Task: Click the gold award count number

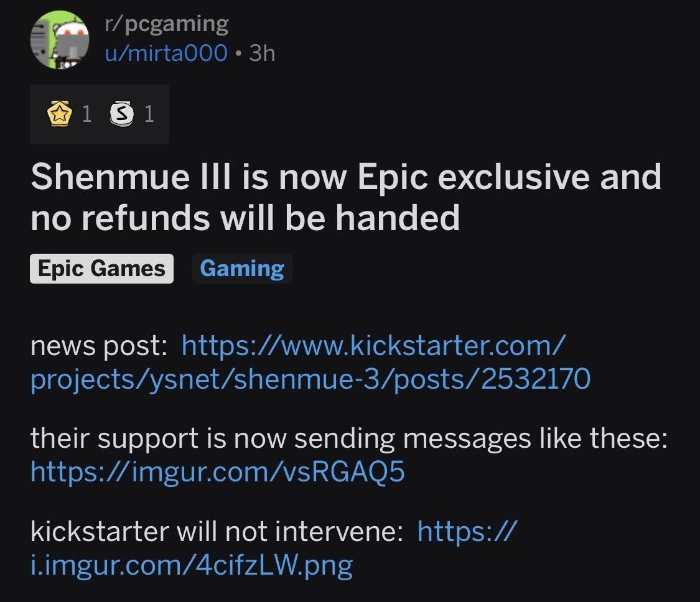Action: pos(86,114)
